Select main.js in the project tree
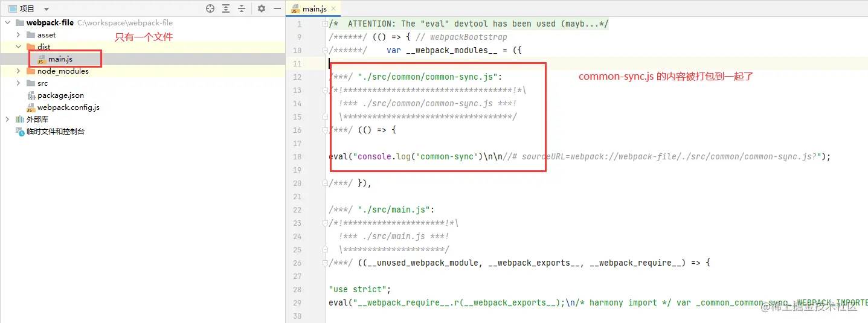The height and width of the screenshot is (323, 868). click(x=60, y=59)
